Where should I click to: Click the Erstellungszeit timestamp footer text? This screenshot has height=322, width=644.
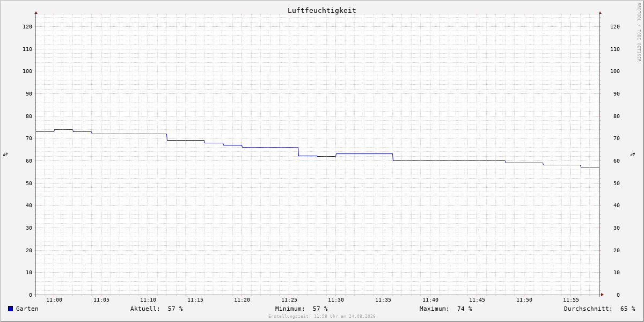[x=322, y=316]
